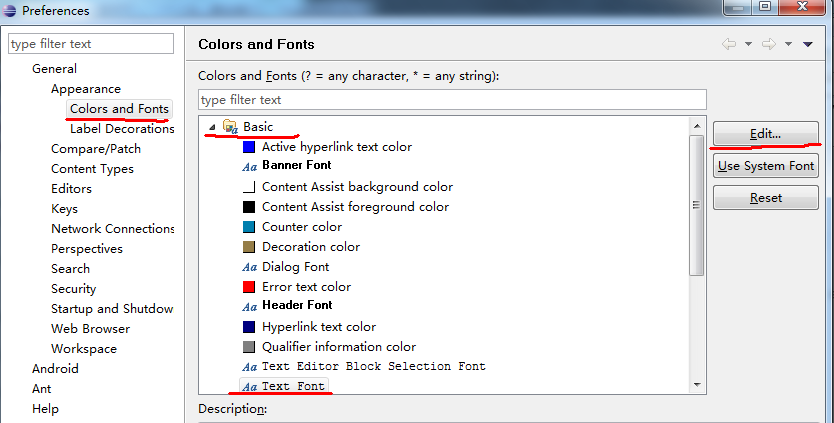The width and height of the screenshot is (834, 423).
Task: Pick the Active hyperlink text color swatch
Action: 249,147
